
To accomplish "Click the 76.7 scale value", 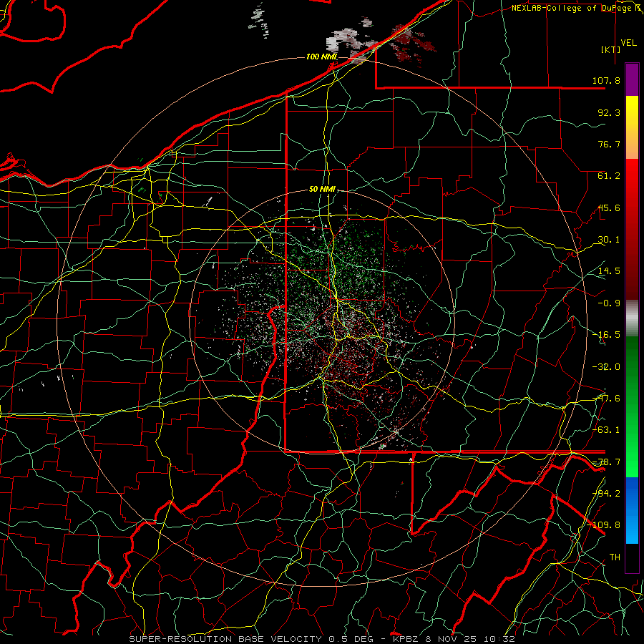I will [609, 144].
